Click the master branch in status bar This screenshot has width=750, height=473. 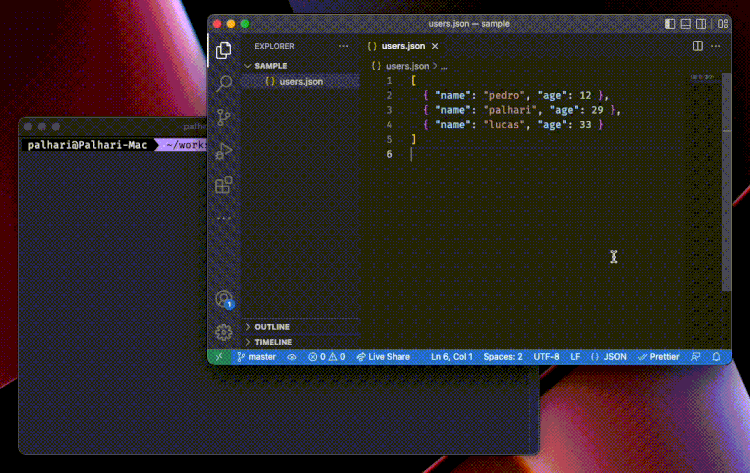tap(257, 357)
